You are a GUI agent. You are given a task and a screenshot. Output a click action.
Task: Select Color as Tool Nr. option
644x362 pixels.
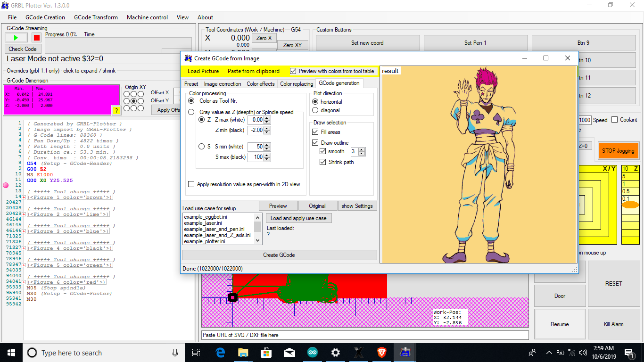point(191,101)
